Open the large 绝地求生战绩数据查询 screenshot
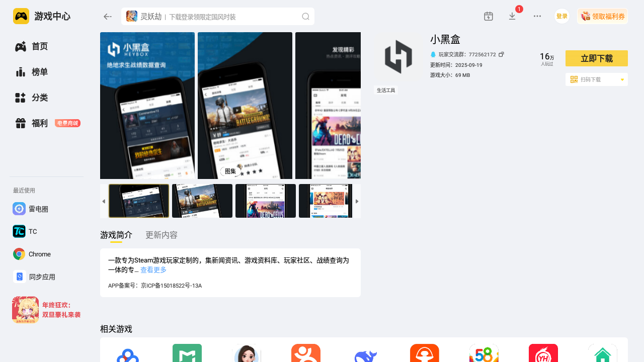The height and width of the screenshot is (362, 644). [147, 106]
